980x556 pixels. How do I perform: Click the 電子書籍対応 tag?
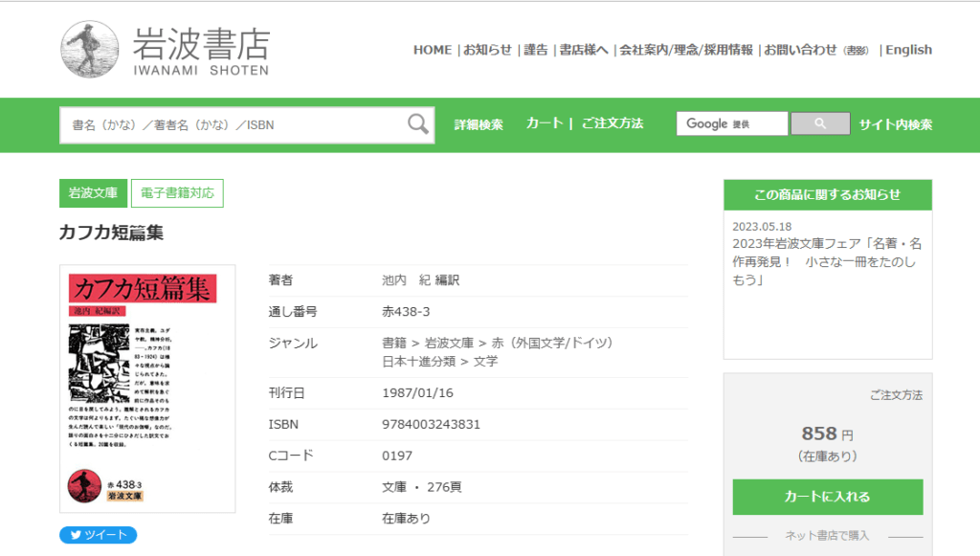[x=177, y=193]
